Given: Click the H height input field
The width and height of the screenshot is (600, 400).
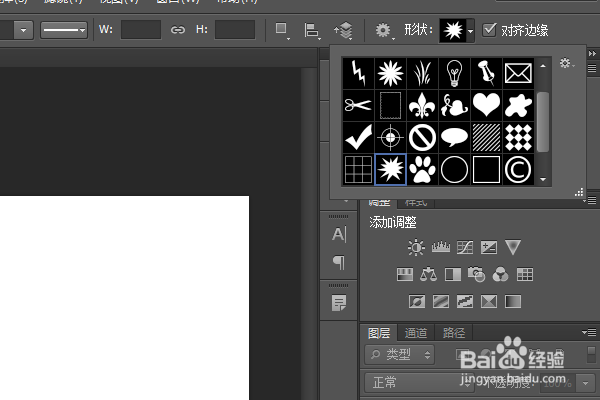Looking at the screenshot, I should pos(235,30).
